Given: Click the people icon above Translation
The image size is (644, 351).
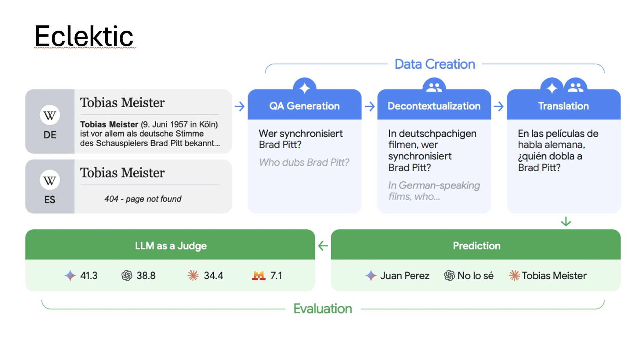Looking at the screenshot, I should pos(575,87).
